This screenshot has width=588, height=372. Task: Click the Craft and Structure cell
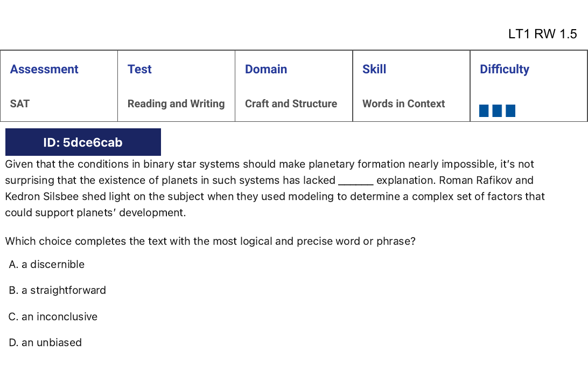click(x=291, y=104)
